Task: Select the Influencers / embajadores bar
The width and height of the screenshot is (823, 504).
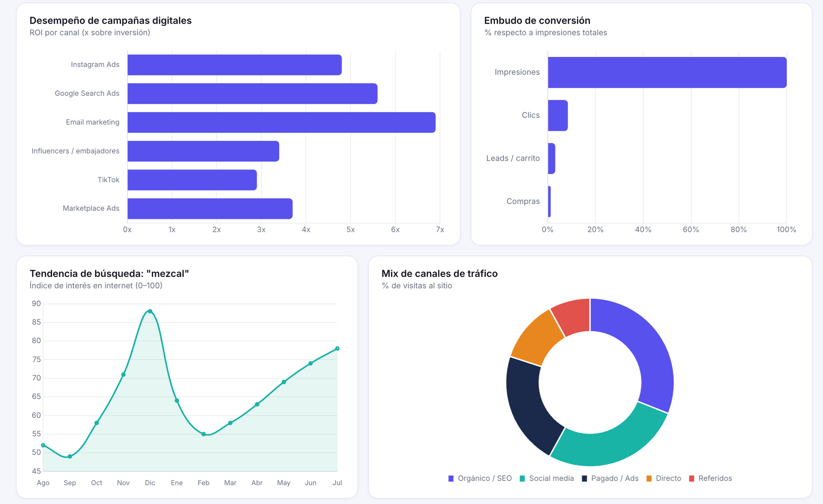Action: click(203, 151)
